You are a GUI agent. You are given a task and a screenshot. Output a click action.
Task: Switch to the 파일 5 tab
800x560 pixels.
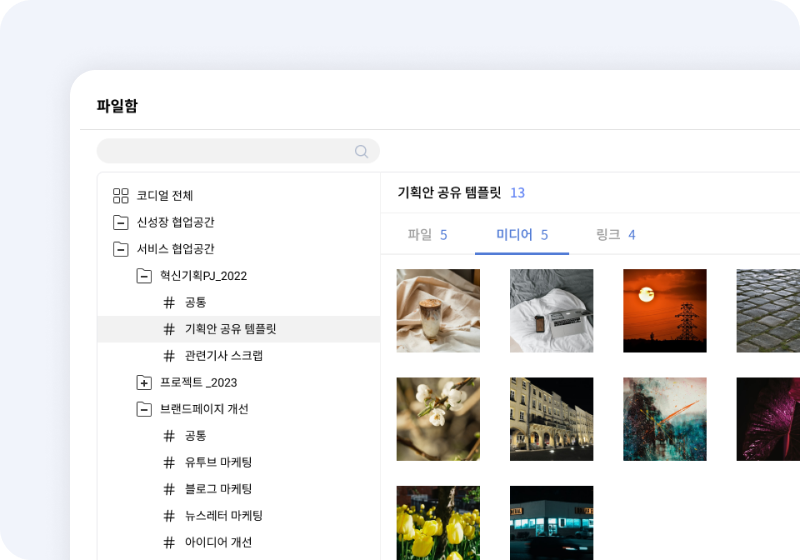point(427,235)
